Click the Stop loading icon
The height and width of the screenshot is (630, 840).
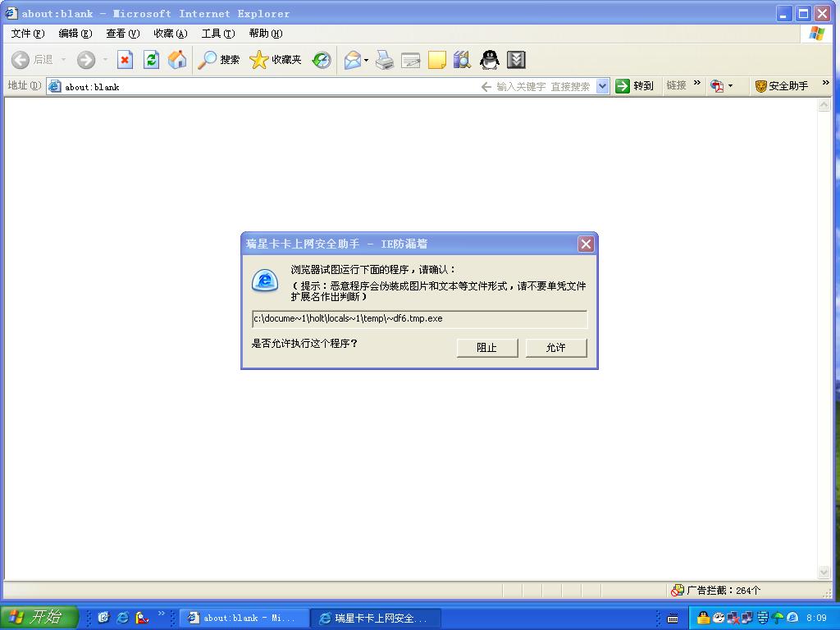coord(125,59)
